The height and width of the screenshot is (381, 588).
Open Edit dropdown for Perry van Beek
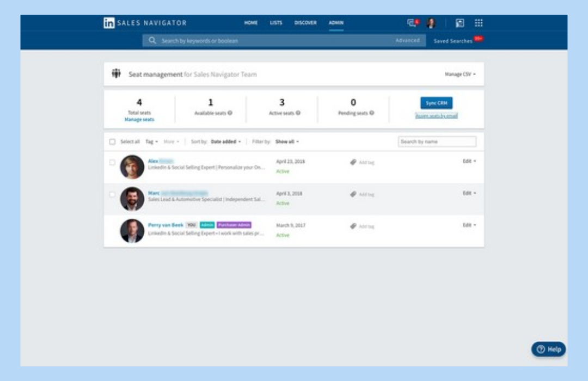pos(469,225)
